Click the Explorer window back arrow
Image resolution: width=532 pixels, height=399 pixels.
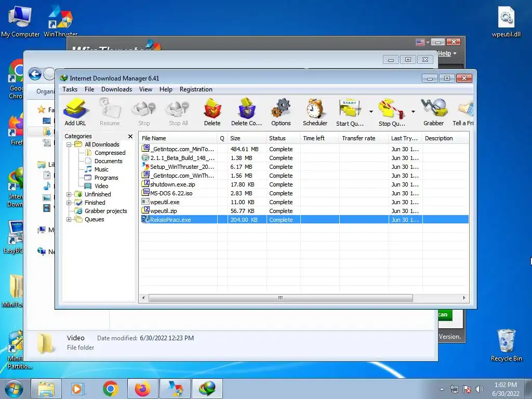35,74
